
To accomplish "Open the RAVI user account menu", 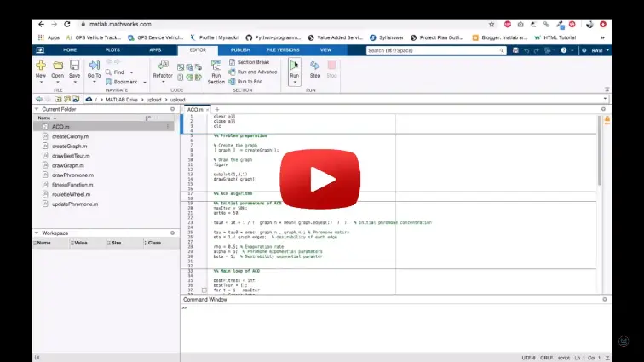I will tap(594, 50).
